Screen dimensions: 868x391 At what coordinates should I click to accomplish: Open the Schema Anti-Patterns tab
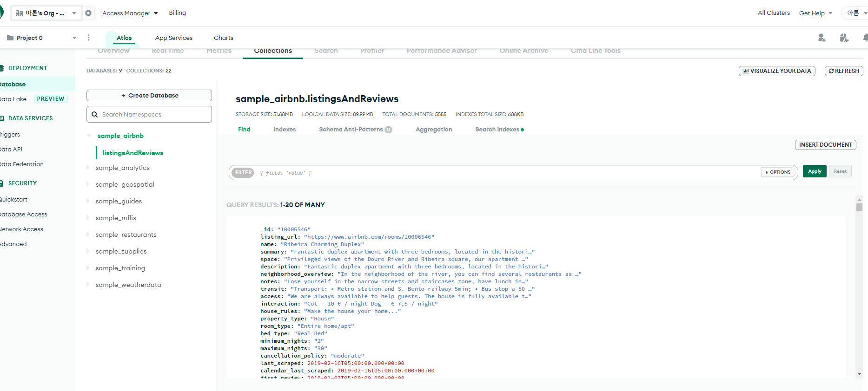(x=356, y=130)
